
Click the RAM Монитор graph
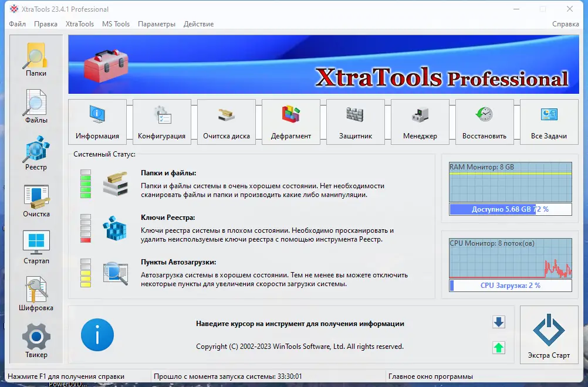pos(511,182)
